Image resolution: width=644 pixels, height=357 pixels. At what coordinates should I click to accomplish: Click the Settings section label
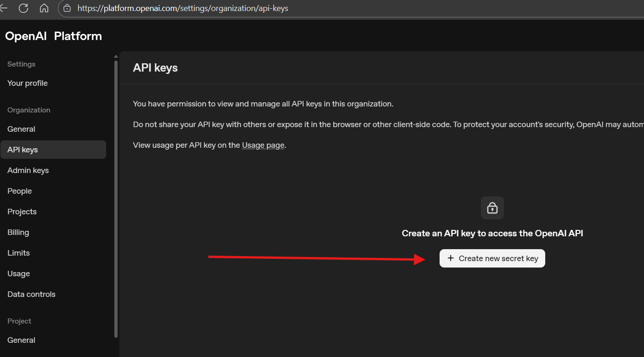[21, 64]
